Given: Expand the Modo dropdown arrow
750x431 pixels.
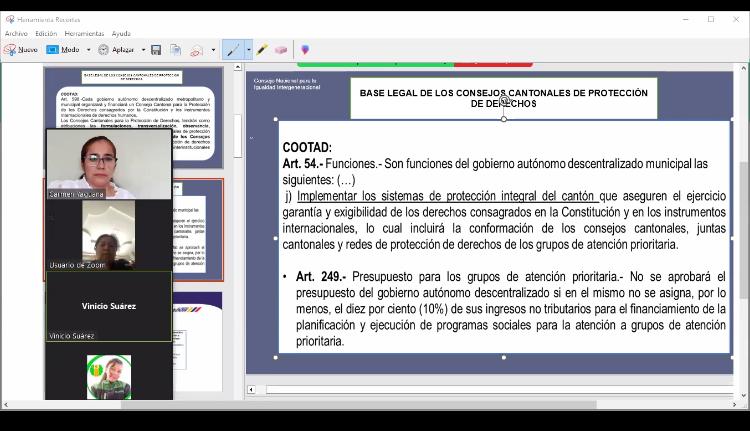Looking at the screenshot, I should [88, 50].
